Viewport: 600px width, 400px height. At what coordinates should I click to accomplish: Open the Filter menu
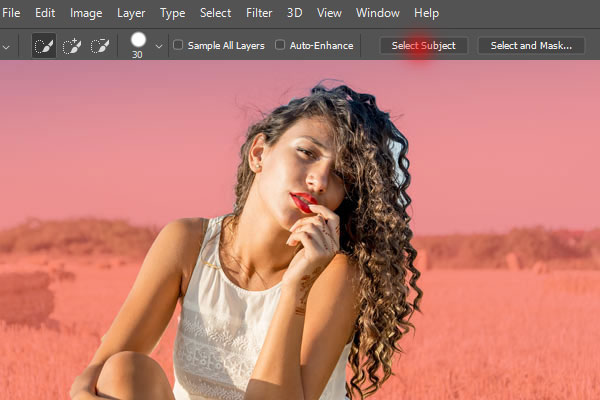[x=259, y=13]
